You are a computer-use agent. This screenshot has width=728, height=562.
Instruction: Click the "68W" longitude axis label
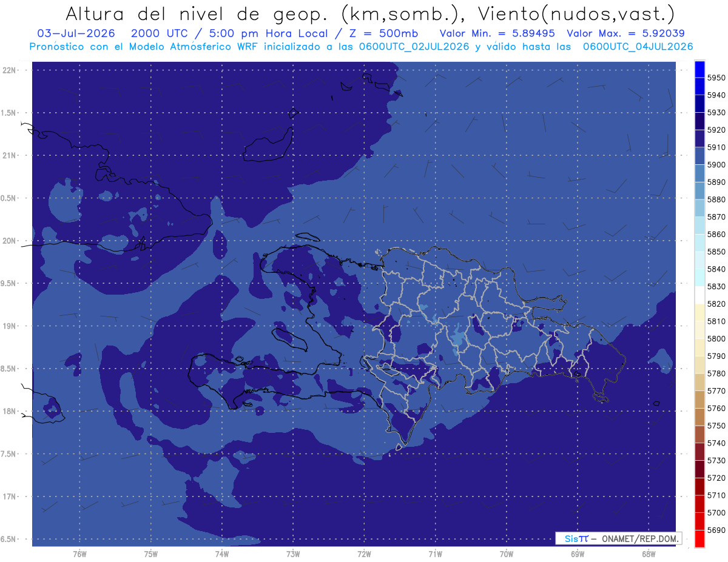(x=649, y=555)
